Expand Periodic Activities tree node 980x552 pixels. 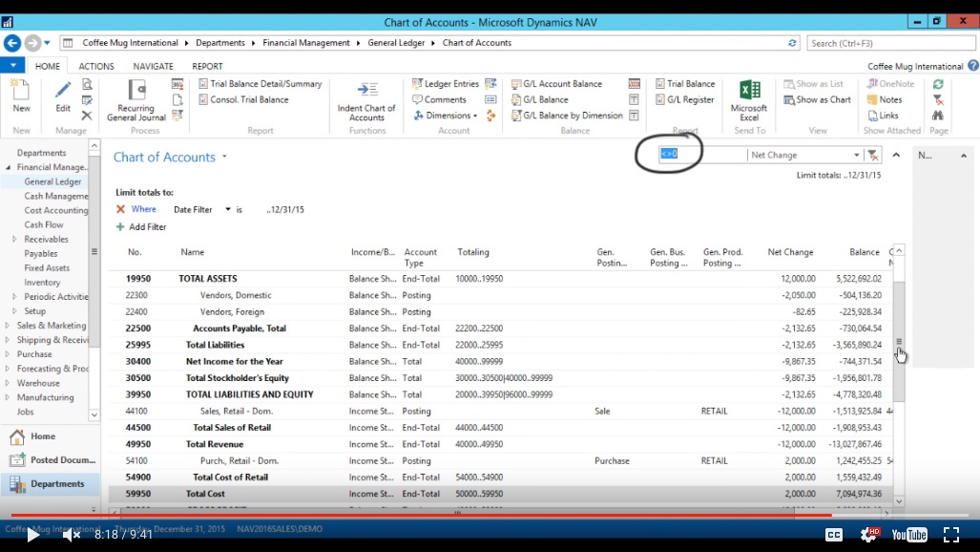(x=14, y=297)
